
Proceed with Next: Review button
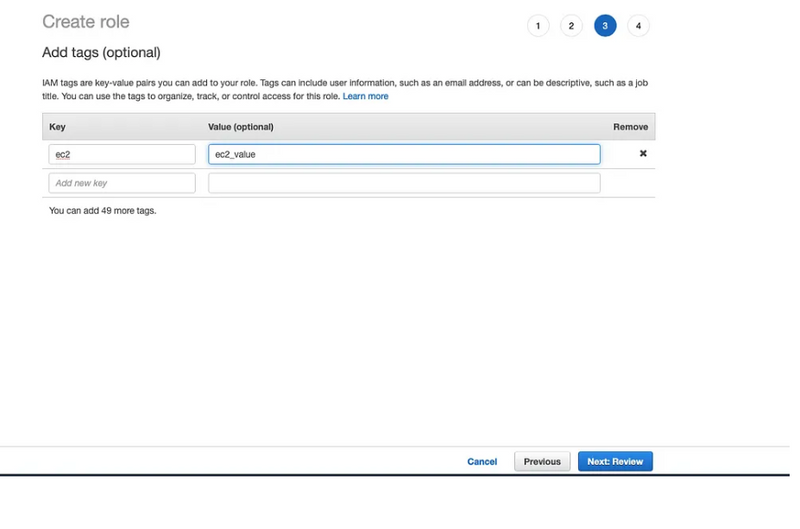(x=615, y=462)
